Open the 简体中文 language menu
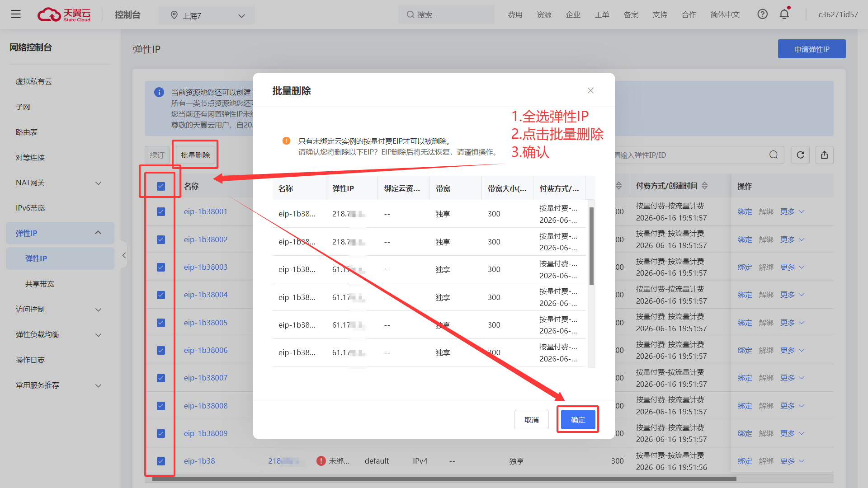This screenshot has height=488, width=868. point(725,14)
